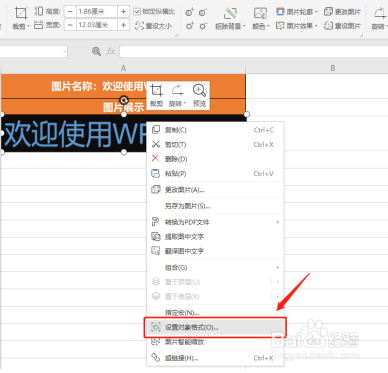This screenshot has width=388, height=373.
Task: Open picture styles dialog launcher in ribbon
Action: (361, 35)
